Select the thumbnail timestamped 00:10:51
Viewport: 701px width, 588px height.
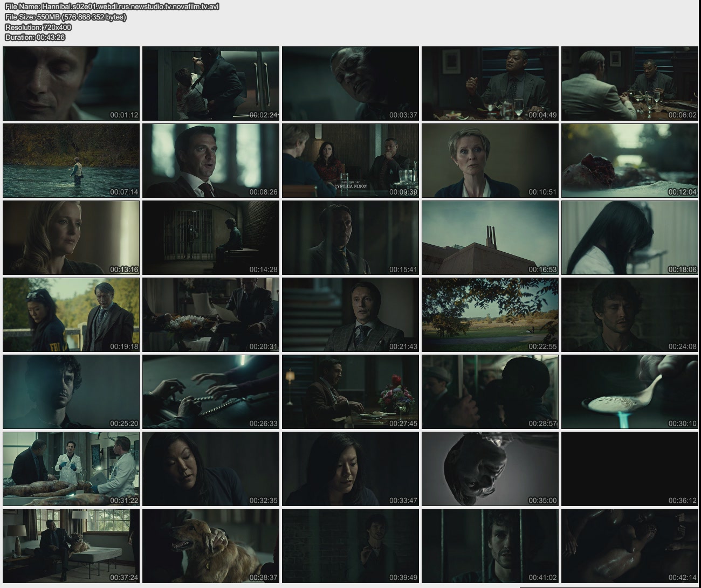coord(490,161)
